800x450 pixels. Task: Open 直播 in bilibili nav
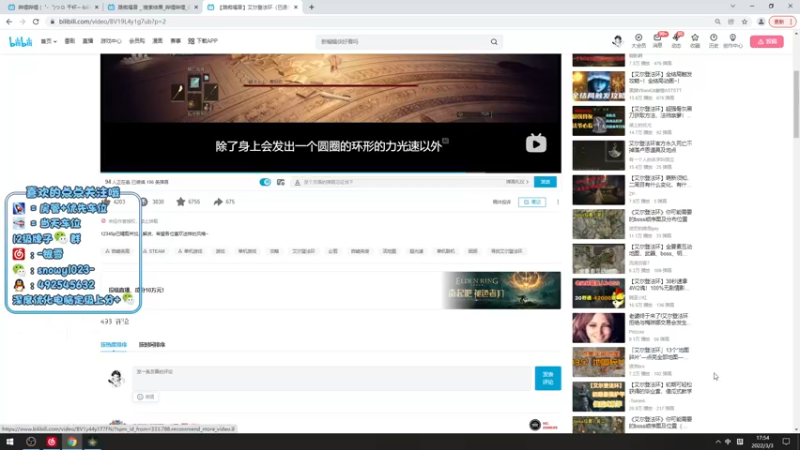(88, 41)
